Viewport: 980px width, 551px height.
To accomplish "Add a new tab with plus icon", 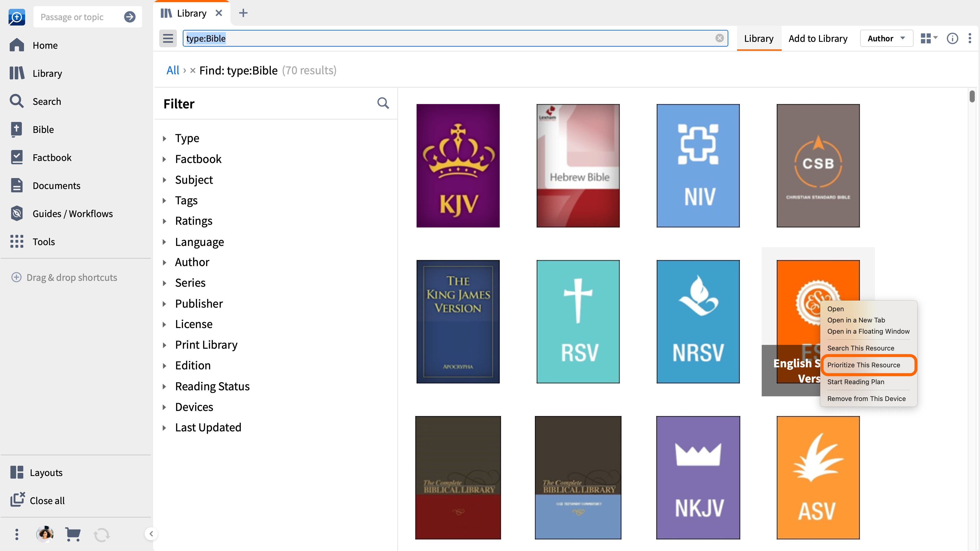I will (x=243, y=13).
